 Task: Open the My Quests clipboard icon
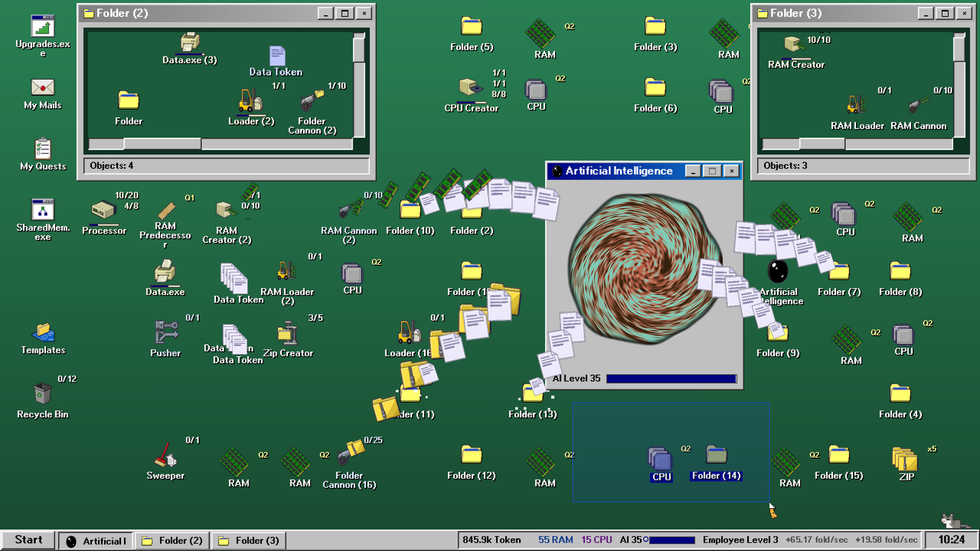click(43, 148)
